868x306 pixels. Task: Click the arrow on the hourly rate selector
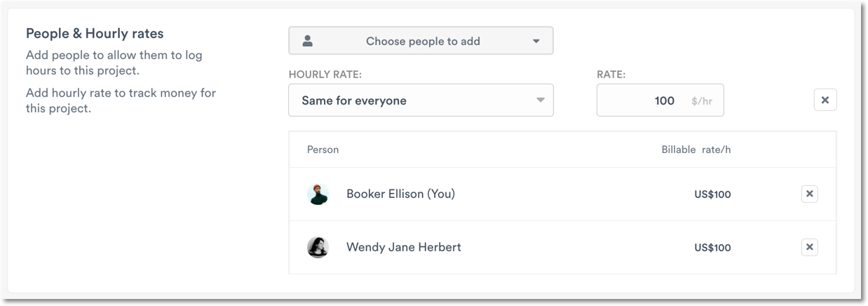[541, 100]
